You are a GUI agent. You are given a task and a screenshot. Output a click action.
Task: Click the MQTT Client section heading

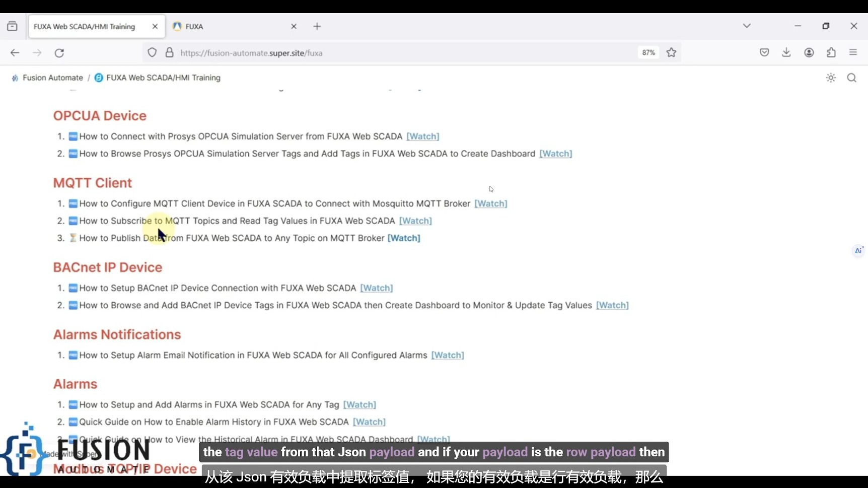pyautogui.click(x=93, y=183)
